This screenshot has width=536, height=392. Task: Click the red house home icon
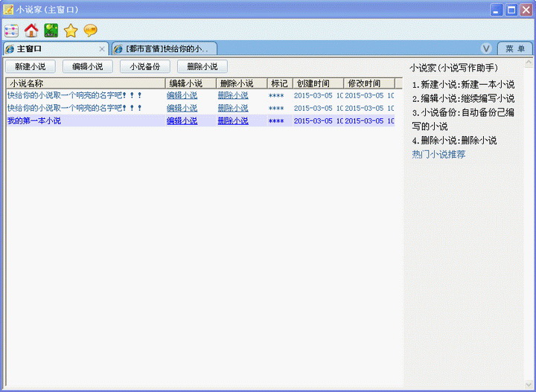point(31,30)
